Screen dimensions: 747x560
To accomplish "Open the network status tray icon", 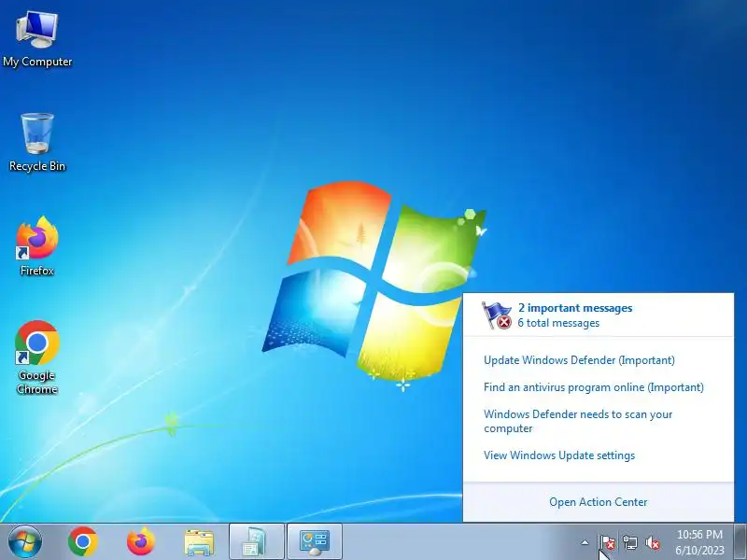I will pyautogui.click(x=629, y=542).
